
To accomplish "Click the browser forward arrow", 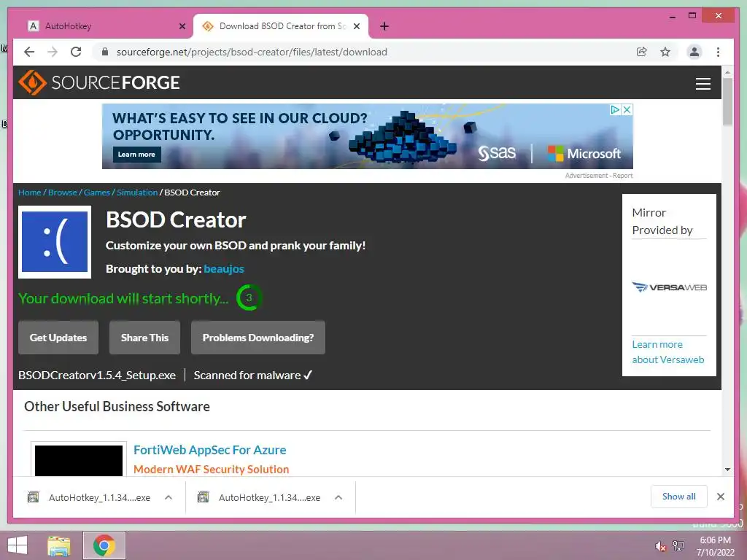I will click(x=53, y=52).
